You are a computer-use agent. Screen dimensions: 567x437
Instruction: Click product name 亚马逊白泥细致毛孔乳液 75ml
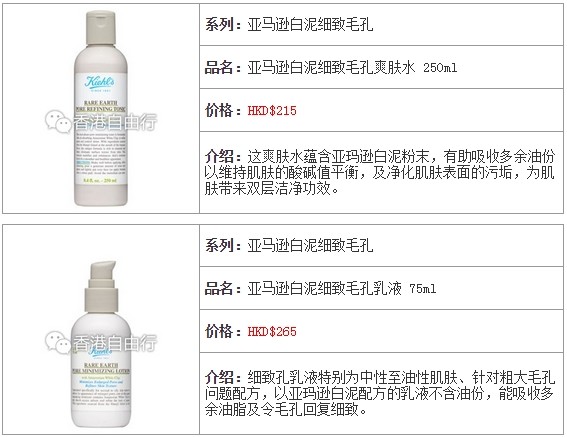[x=342, y=289]
